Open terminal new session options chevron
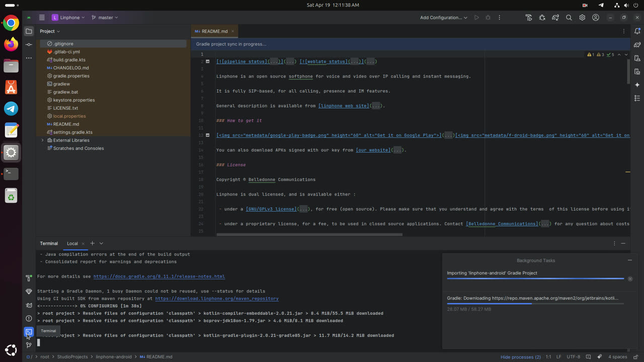Viewport: 644px width, 362px height. [x=101, y=243]
